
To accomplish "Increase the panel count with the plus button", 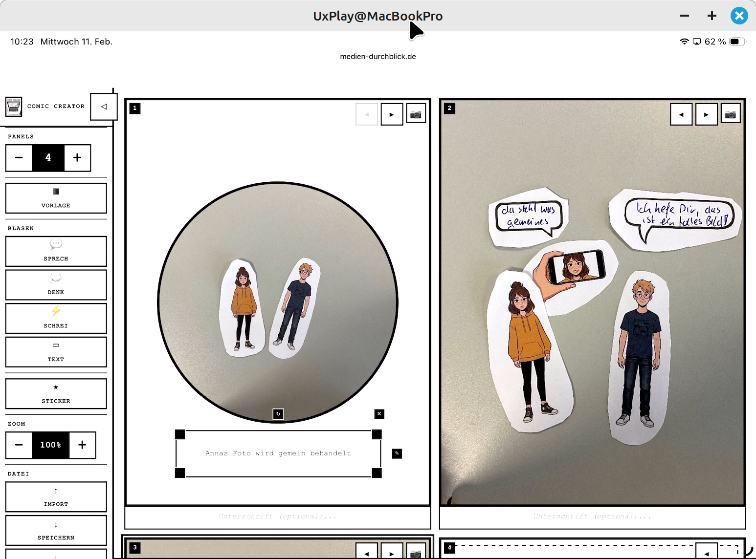I will [x=77, y=157].
